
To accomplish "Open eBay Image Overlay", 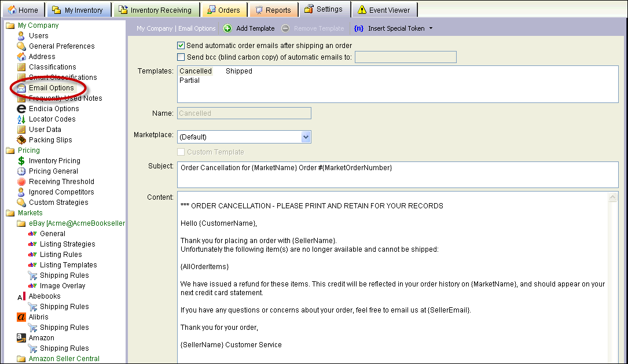I will click(x=63, y=286).
